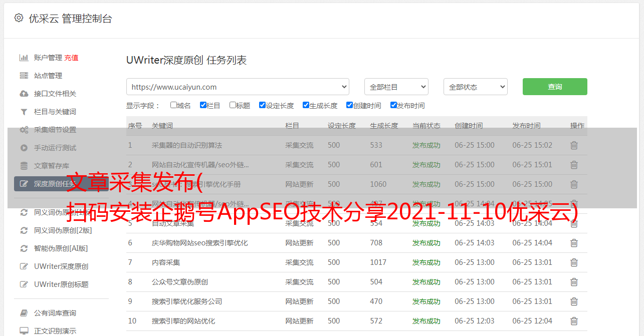Click keyword 庆华购物网站seo搜索引擎优化
Image resolution: width=644 pixels, height=336 pixels.
click(x=200, y=243)
